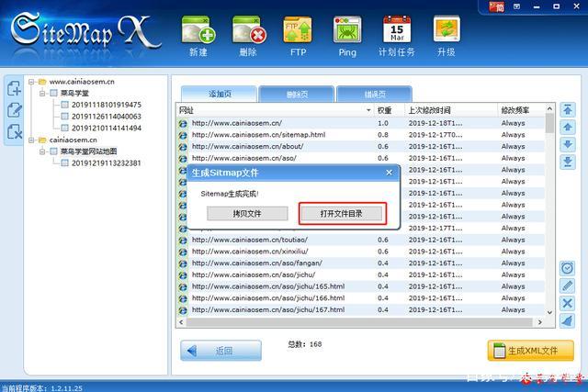Select row http://www.cainiaosem.cn/aso/
The width and height of the screenshot is (588, 392).
361,158
